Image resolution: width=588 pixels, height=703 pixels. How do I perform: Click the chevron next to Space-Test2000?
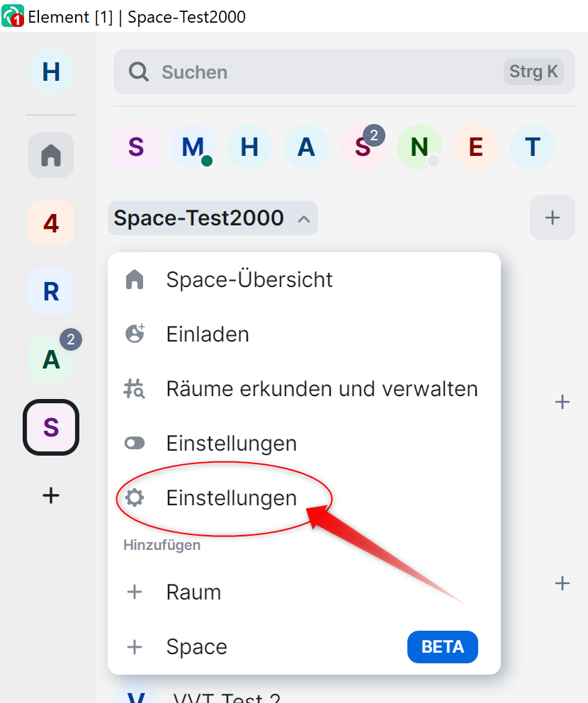click(x=304, y=219)
